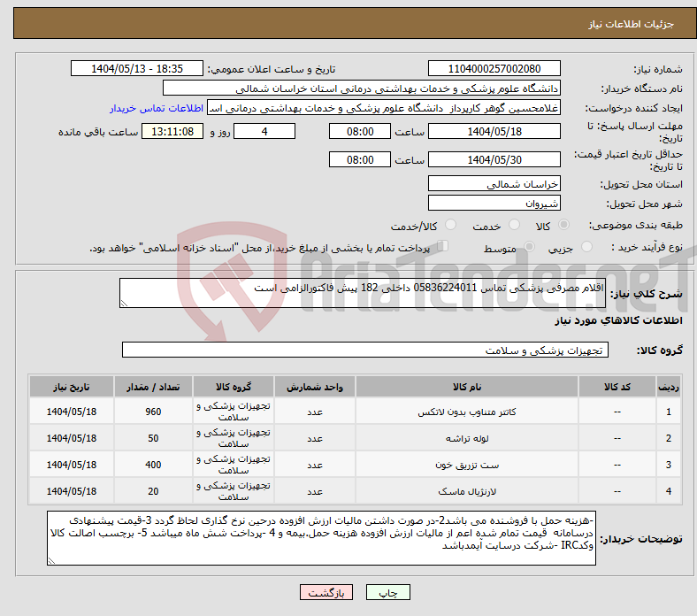The height and width of the screenshot is (616, 697).
Task: Click the announcement date field 1404/05/13 - 18:35
Action: point(137,68)
